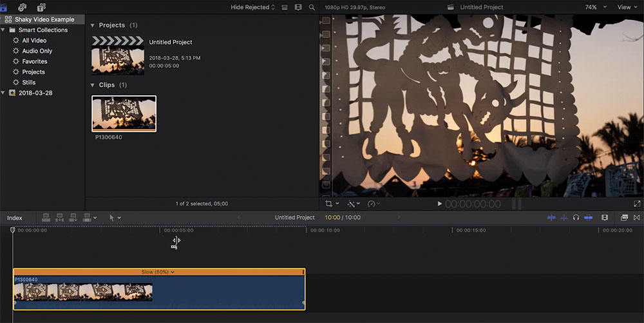Image resolution: width=644 pixels, height=323 pixels.
Task: Click the viewer's Untitled Project title
Action: click(x=481, y=7)
